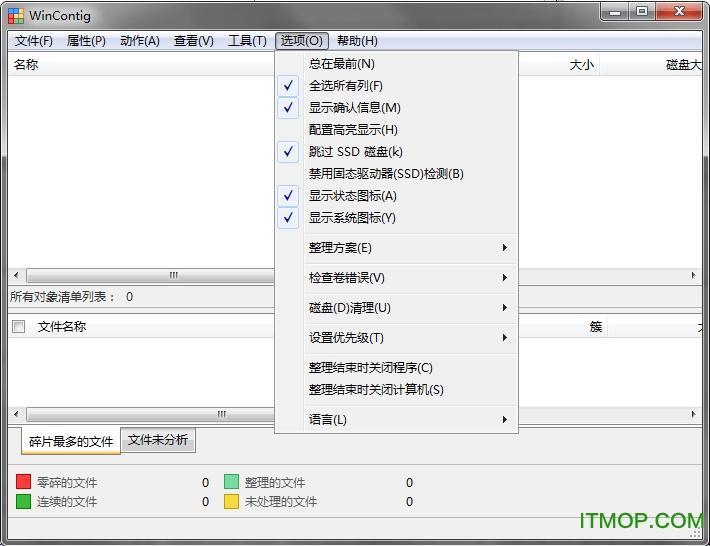Click the WinContig title bar app icon
Image resolution: width=710 pixels, height=546 pixels.
(x=16, y=16)
